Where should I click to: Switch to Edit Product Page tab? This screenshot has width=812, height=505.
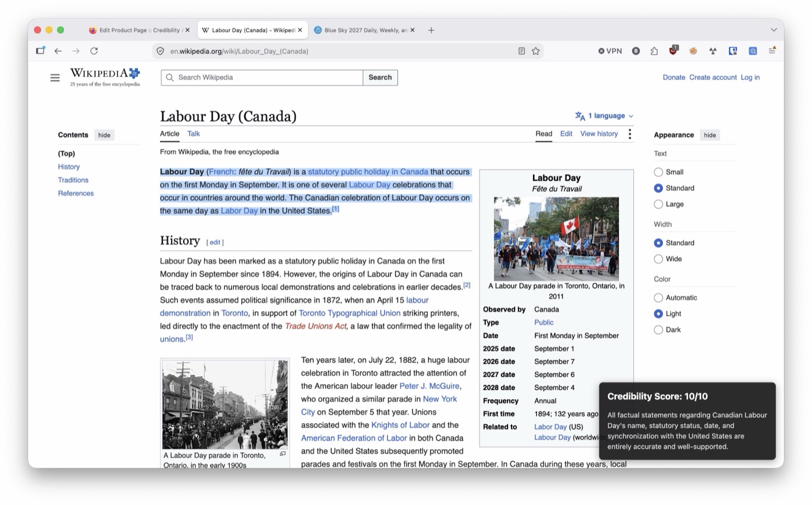pos(139,30)
